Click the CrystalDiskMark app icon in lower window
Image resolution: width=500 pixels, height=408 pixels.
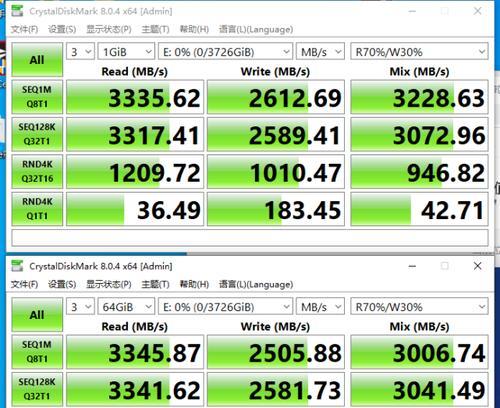pyautogui.click(x=17, y=266)
